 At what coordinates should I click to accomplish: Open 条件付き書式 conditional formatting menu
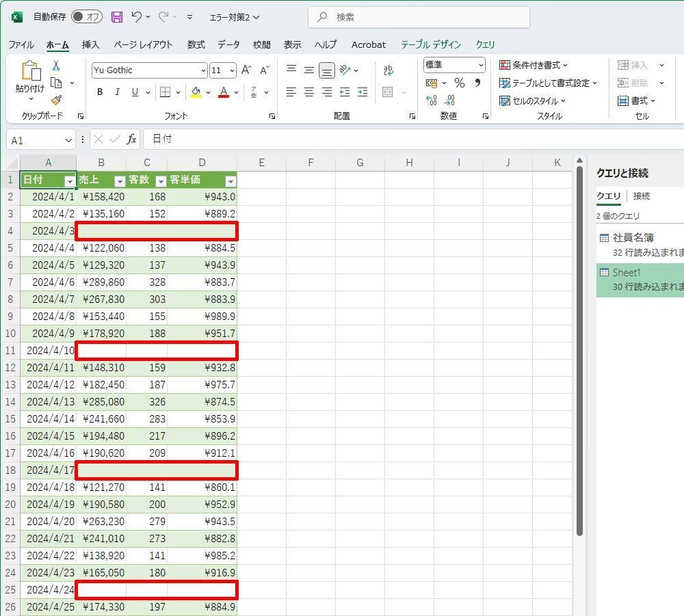(x=533, y=66)
